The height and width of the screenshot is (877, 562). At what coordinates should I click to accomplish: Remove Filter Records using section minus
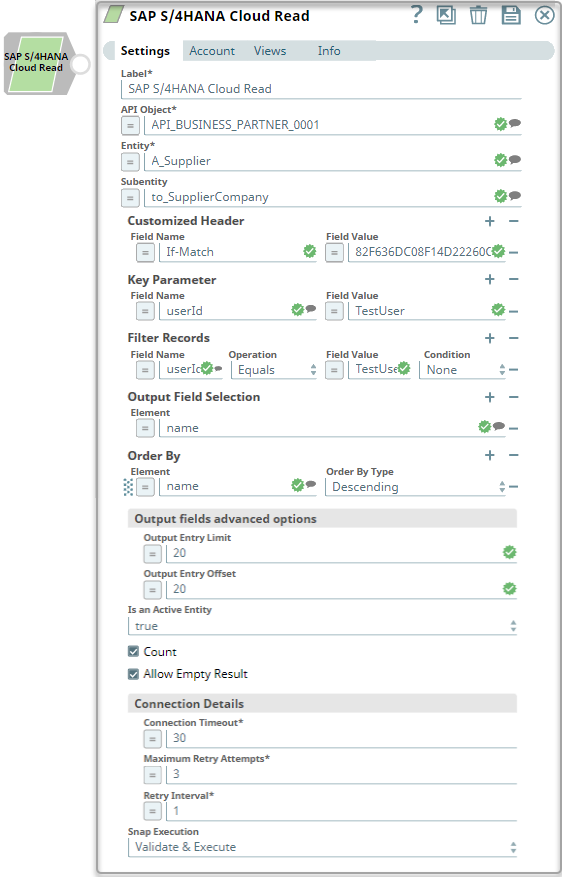(x=513, y=338)
